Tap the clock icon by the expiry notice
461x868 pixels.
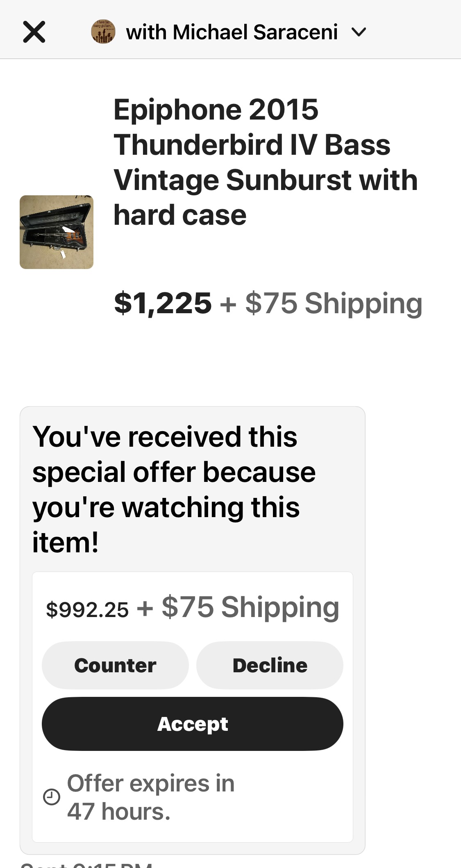(52, 797)
